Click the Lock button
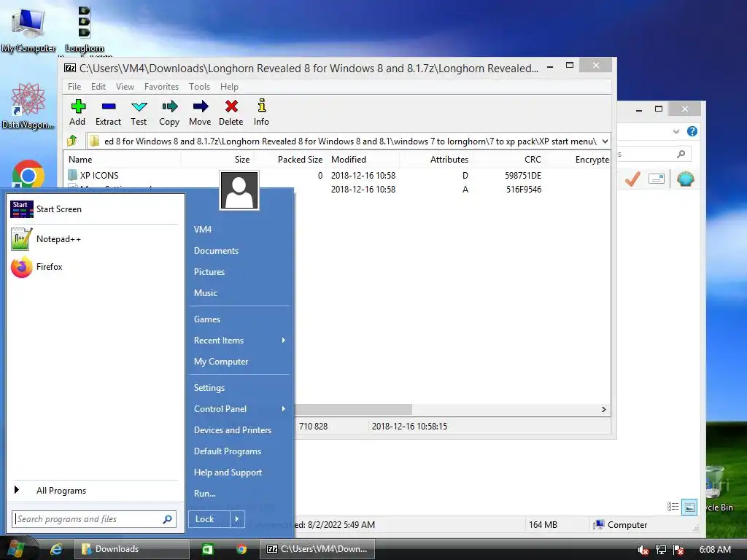 click(x=209, y=519)
